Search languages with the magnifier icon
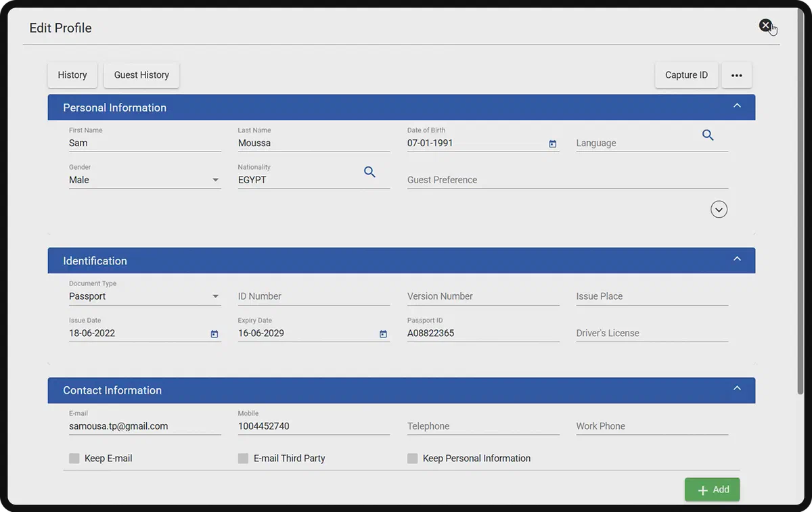This screenshot has height=512, width=812. [x=708, y=135]
